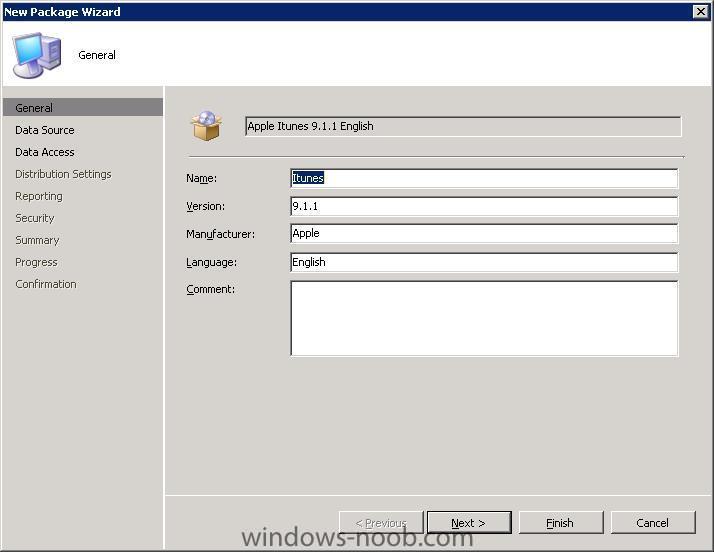
Task: Select the Progress step
Action: click(36, 262)
